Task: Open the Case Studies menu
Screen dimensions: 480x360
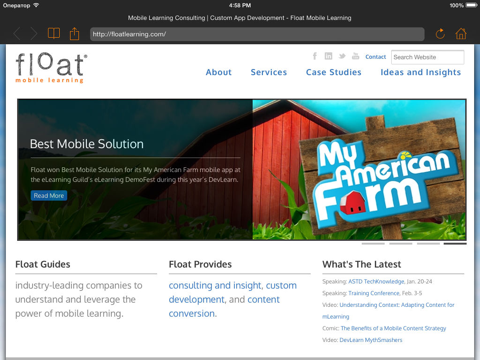Action: tap(334, 72)
